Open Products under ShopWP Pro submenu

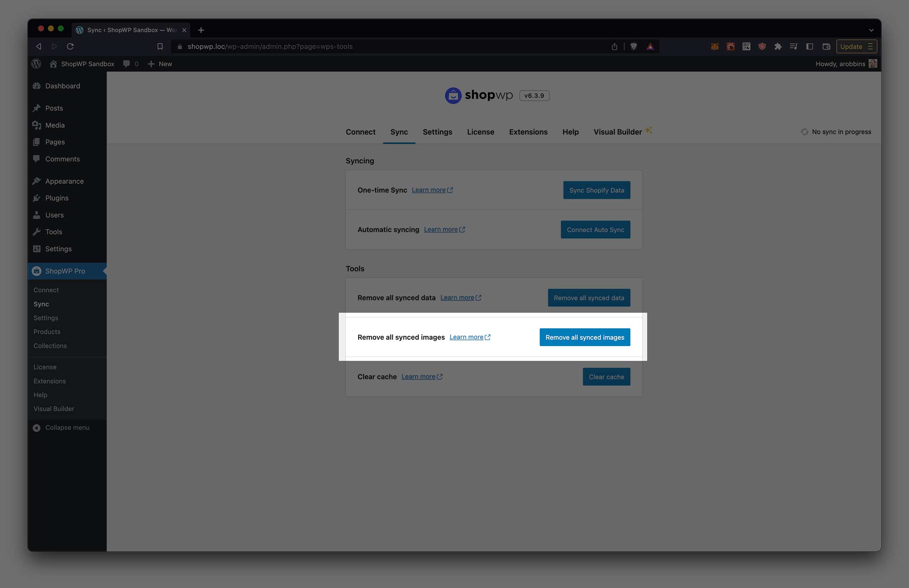[x=47, y=332]
